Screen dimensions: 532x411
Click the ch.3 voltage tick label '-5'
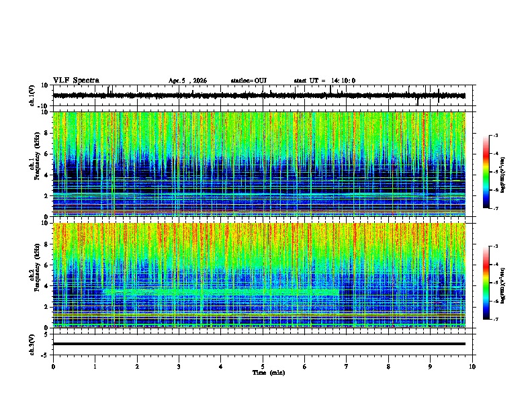(46, 355)
